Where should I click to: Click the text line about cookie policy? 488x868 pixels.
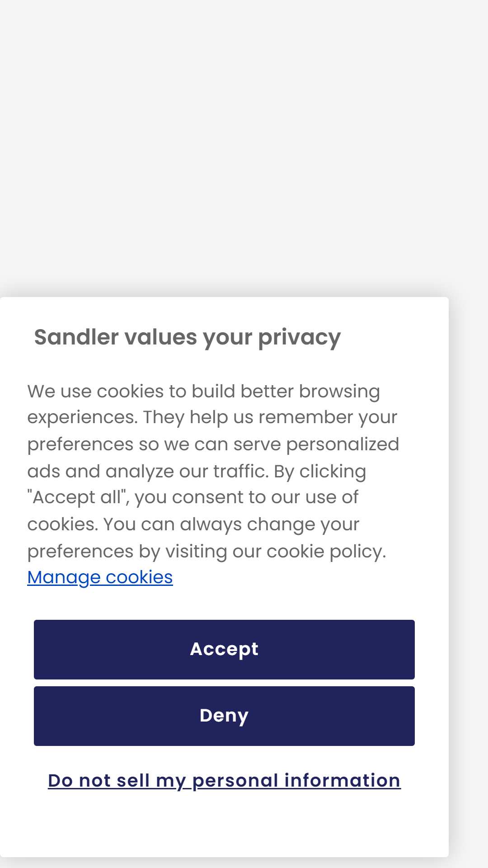[x=206, y=552]
